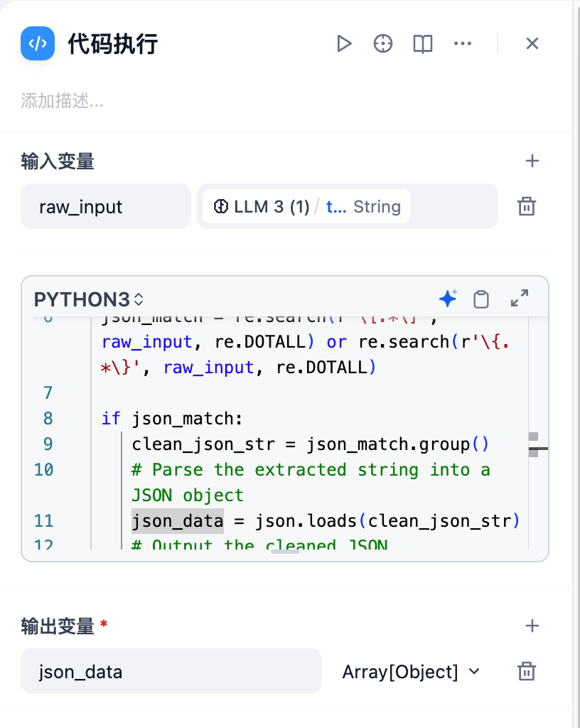Open the PYTHON3 language selector
Viewport: 580px width, 728px height.
coord(80,299)
